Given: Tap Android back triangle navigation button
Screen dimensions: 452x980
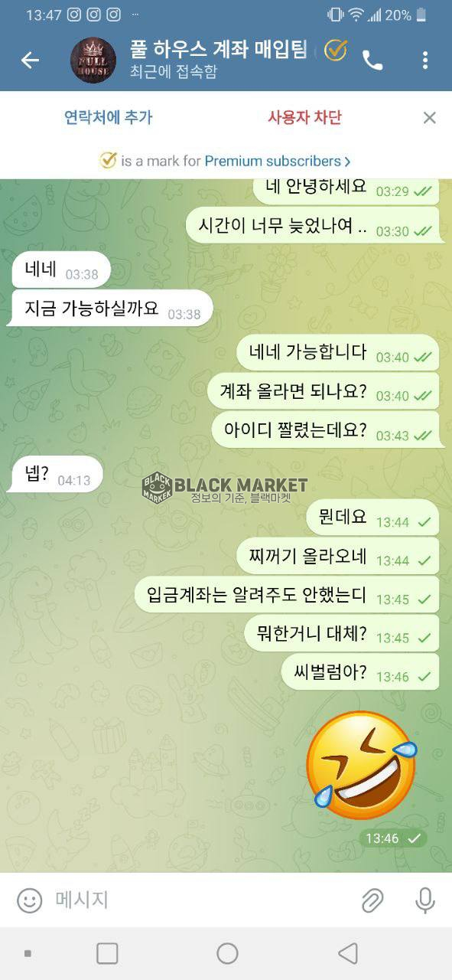Looking at the screenshot, I should point(348,953).
